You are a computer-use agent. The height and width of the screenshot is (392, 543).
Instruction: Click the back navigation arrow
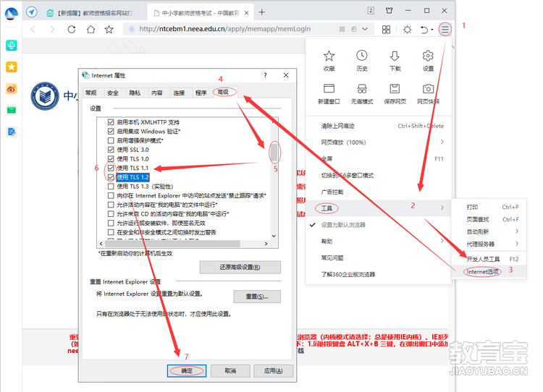pos(33,30)
